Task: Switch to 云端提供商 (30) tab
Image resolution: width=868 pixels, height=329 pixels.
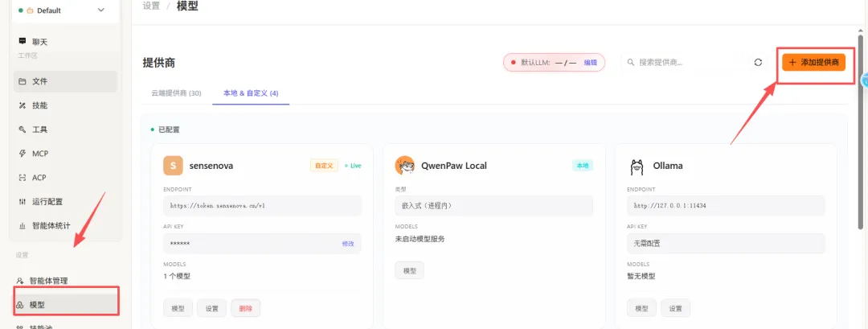Action: 176,93
